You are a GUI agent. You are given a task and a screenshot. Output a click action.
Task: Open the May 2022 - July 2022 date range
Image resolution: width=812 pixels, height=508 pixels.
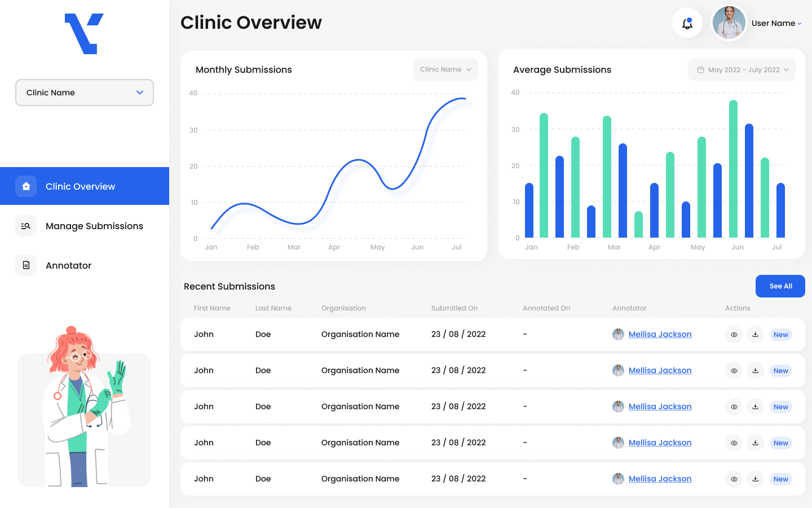pyautogui.click(x=742, y=70)
